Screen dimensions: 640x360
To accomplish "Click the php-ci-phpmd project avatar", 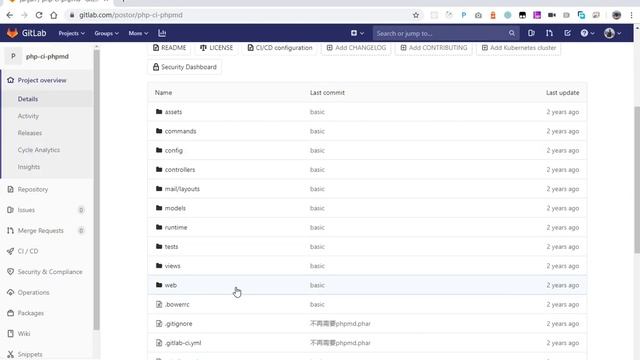I will tap(13, 56).
